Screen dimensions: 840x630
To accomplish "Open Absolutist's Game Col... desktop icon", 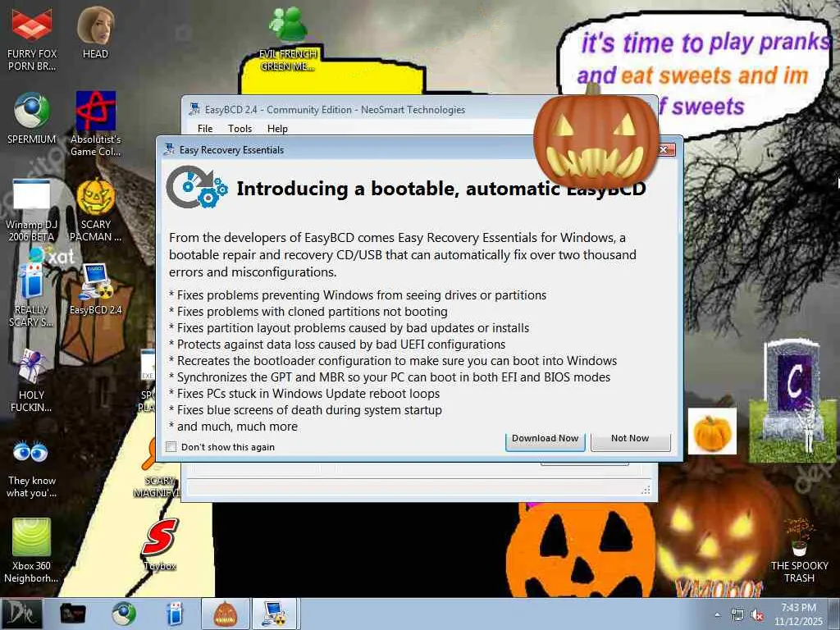I will (x=95, y=123).
